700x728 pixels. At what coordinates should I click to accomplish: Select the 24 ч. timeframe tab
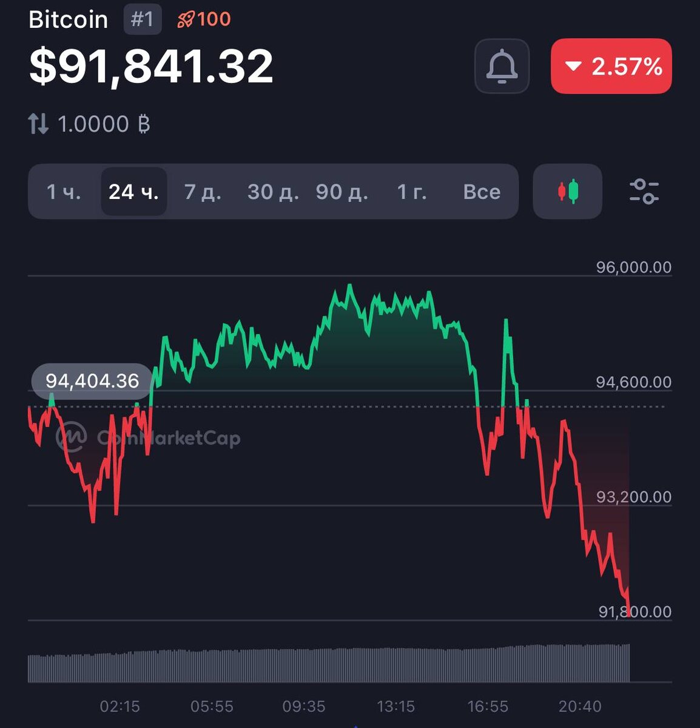(133, 192)
